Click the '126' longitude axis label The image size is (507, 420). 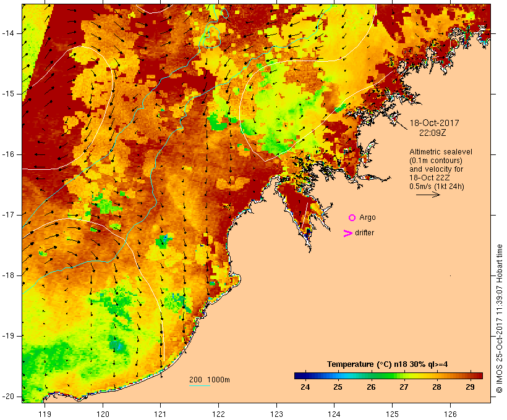click(x=450, y=414)
